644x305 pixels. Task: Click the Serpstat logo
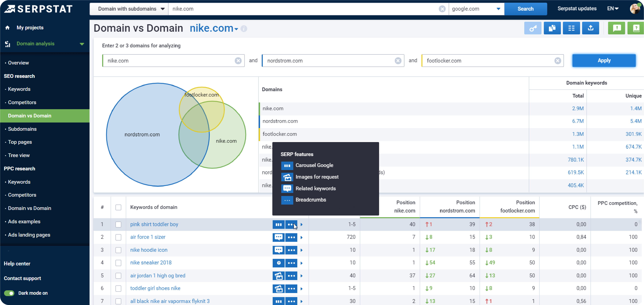click(x=39, y=9)
